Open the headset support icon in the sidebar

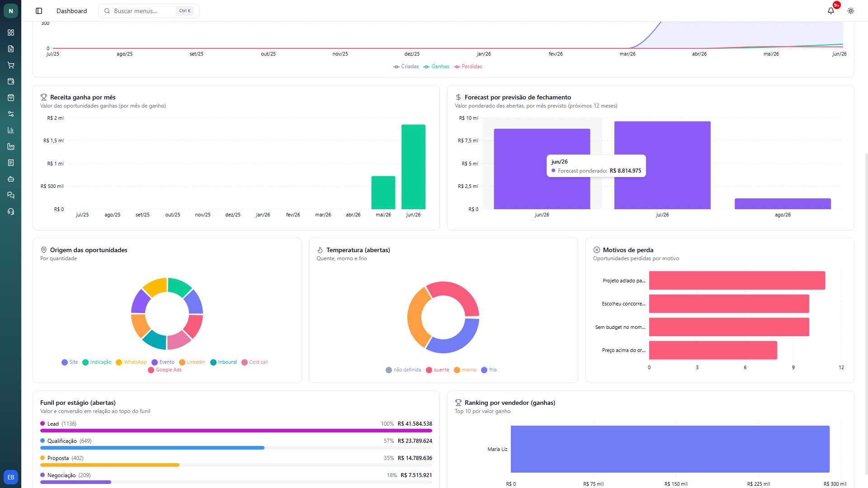coord(11,211)
